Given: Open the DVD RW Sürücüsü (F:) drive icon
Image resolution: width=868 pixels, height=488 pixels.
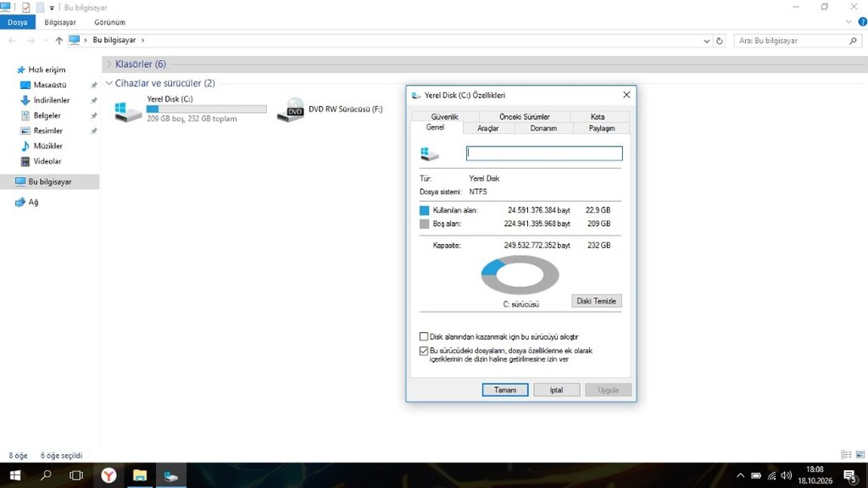Looking at the screenshot, I should point(291,109).
